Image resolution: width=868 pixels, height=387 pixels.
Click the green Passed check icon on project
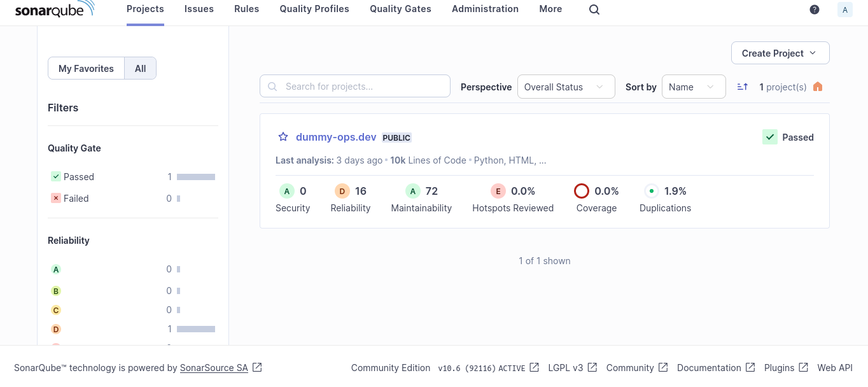coord(770,137)
